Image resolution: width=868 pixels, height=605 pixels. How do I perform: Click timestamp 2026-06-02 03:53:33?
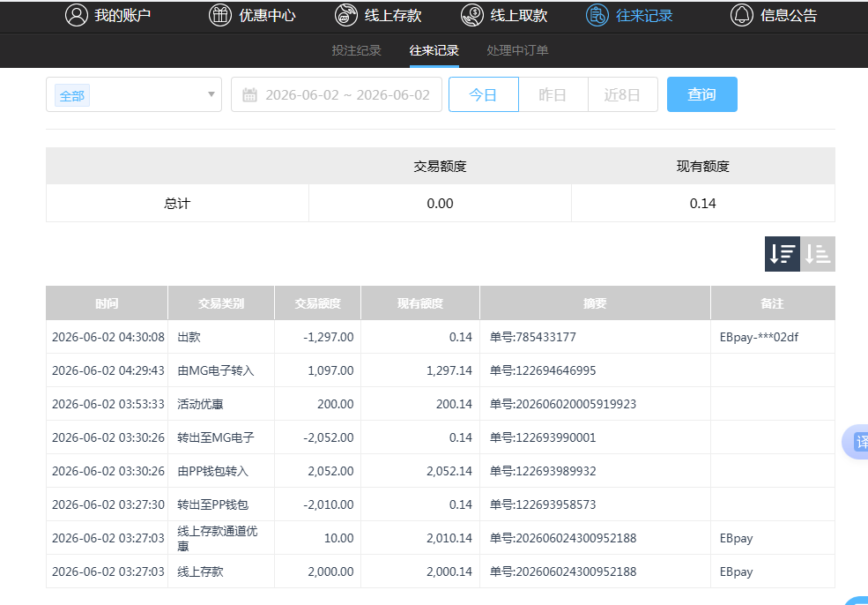[108, 404]
